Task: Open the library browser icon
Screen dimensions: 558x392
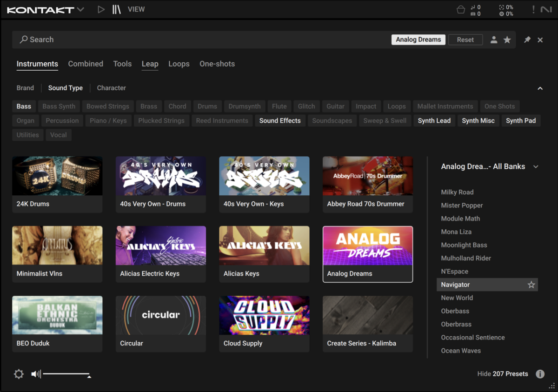Action: [x=116, y=9]
